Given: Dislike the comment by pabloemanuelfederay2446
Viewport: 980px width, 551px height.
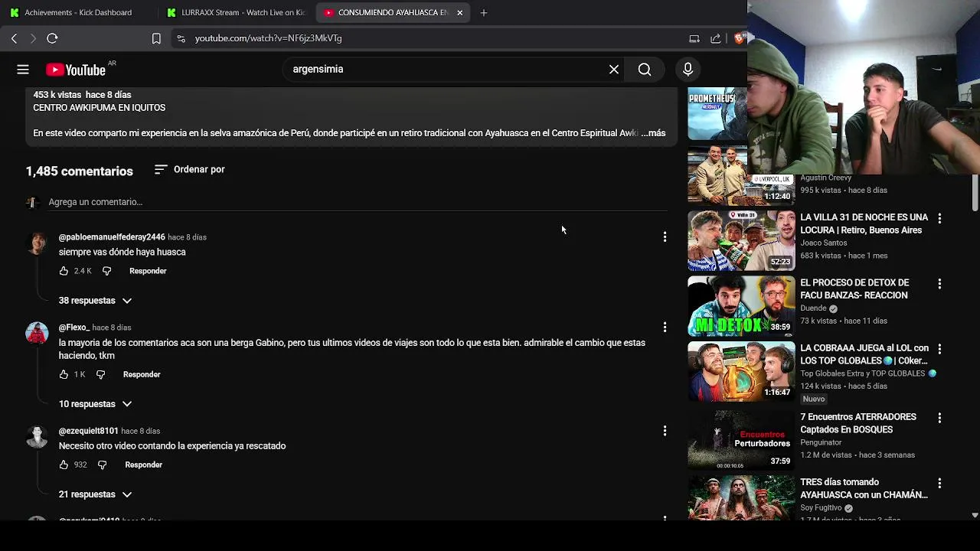Looking at the screenshot, I should pos(106,271).
